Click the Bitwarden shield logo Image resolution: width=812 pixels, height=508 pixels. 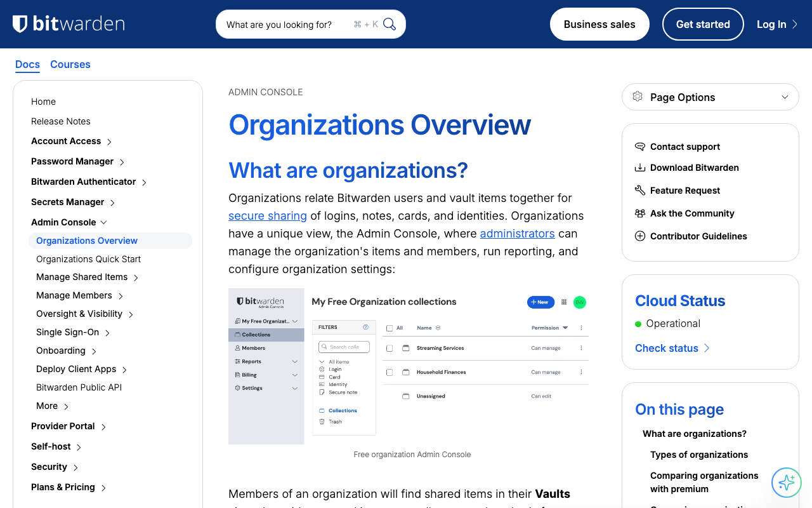point(20,24)
